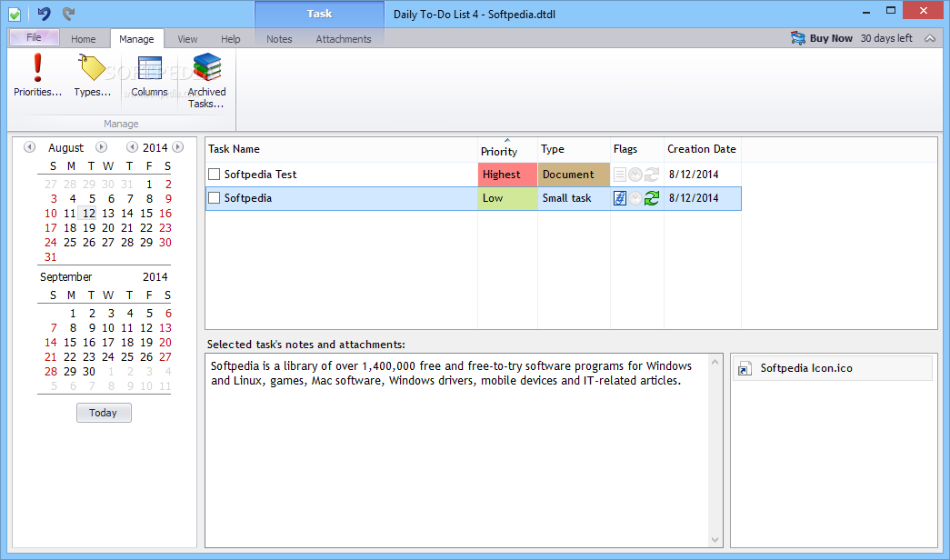Screen dimensions: 950x560
Task: Sort by Creation Date column header
Action: (703, 150)
